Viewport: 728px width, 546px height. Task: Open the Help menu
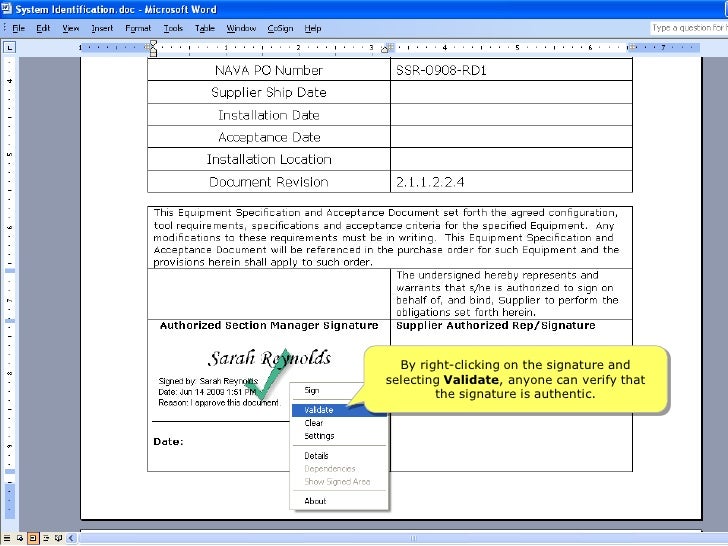[313, 28]
